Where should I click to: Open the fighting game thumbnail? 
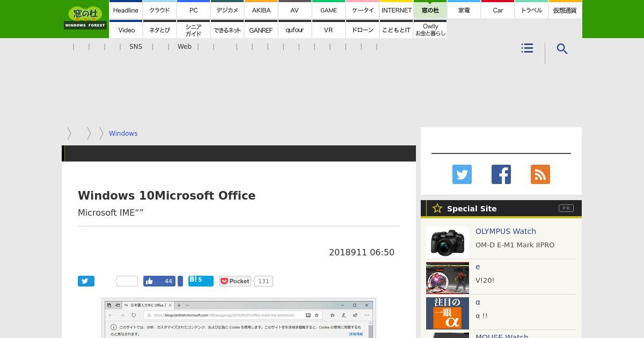448,278
